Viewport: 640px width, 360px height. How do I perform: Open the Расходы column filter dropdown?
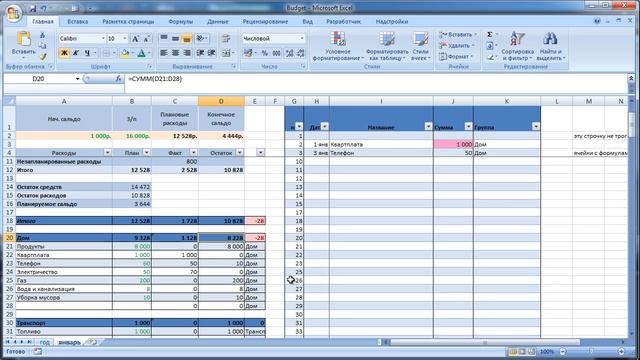(108, 153)
